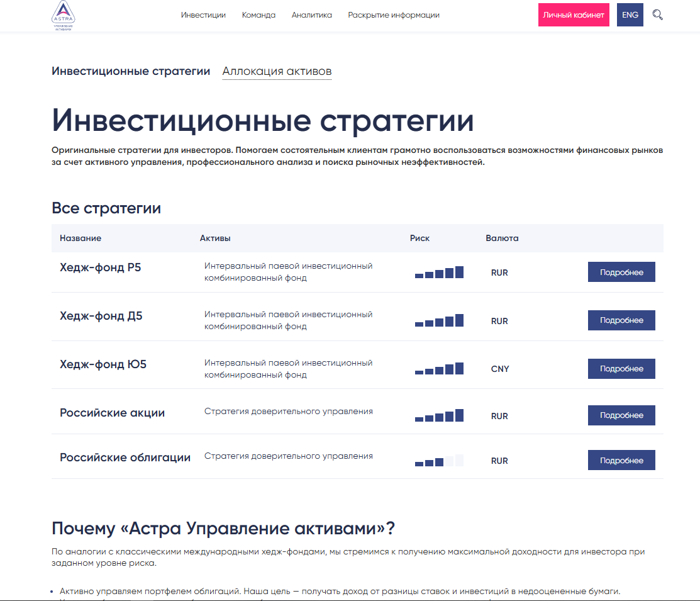This screenshot has width=700, height=601.
Task: Click Подробнее for Хедж-фонд Ю5
Action: [x=621, y=369]
